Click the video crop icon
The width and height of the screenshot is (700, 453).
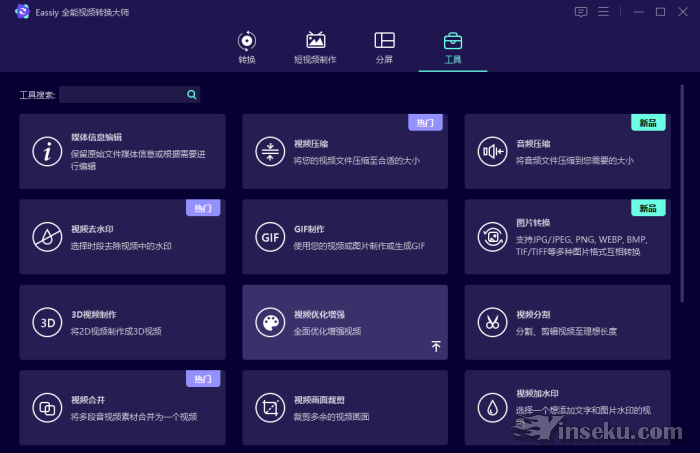click(x=270, y=407)
